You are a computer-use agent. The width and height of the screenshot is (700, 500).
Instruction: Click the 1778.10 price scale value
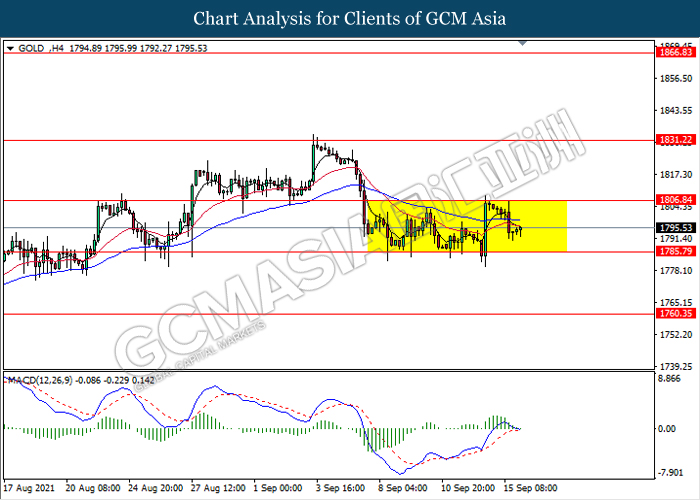pos(676,271)
